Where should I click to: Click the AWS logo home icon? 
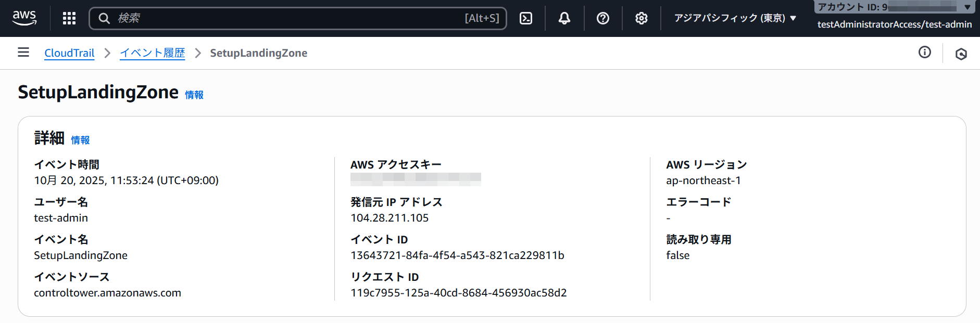(24, 18)
